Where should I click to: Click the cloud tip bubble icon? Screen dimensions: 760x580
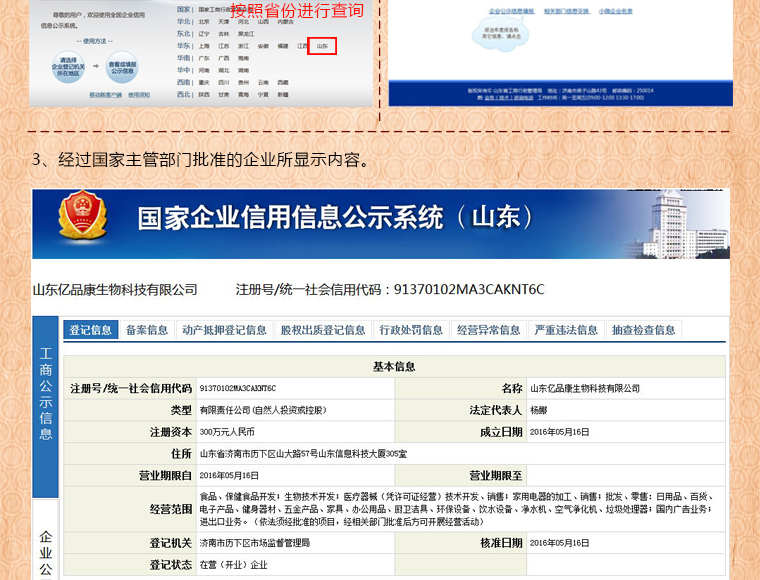tap(501, 33)
